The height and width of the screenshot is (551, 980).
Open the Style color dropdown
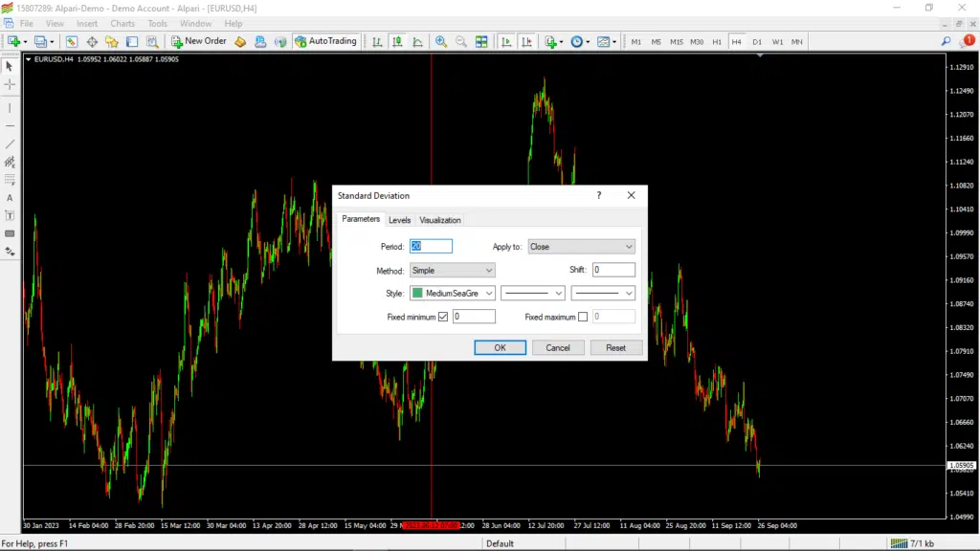tap(453, 293)
